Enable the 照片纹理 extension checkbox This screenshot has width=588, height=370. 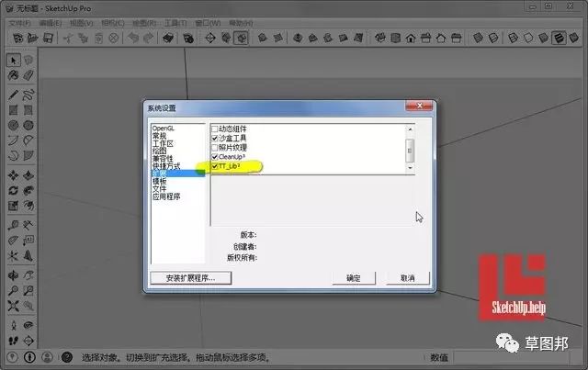click(214, 147)
